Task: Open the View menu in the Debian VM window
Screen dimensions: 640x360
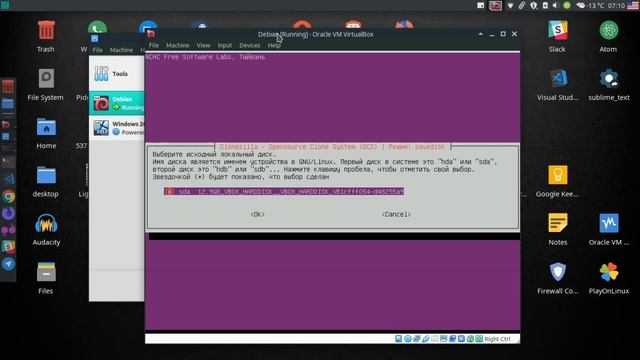Action: [203, 45]
